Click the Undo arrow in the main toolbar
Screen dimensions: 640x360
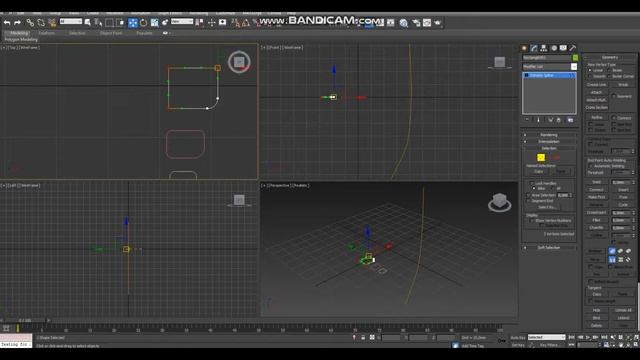7,23
